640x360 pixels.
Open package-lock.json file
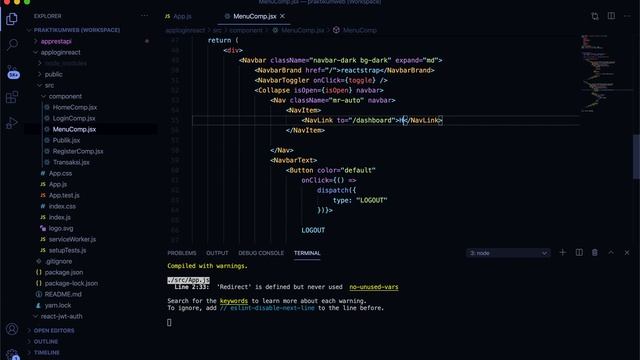71,284
